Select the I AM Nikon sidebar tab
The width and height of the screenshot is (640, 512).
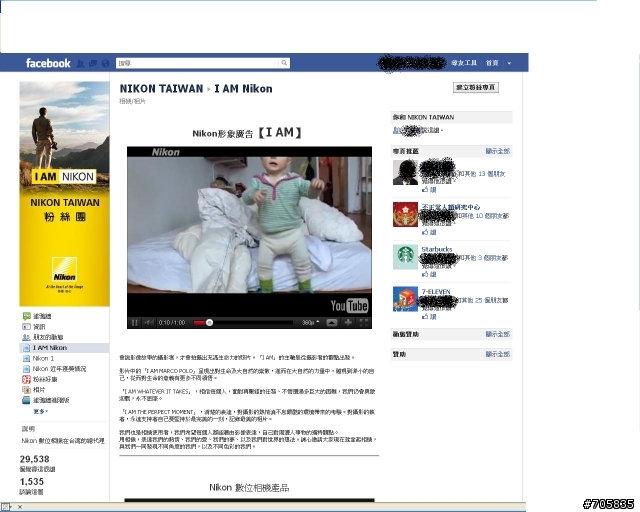64,348
